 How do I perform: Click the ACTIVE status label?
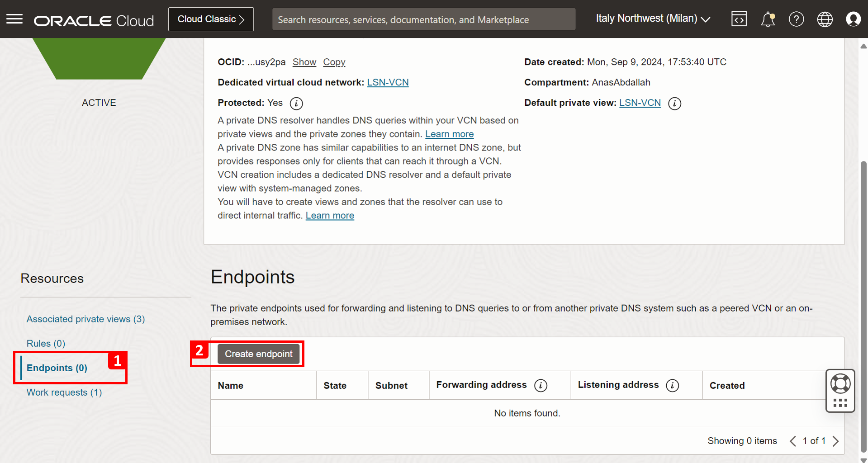(x=99, y=103)
